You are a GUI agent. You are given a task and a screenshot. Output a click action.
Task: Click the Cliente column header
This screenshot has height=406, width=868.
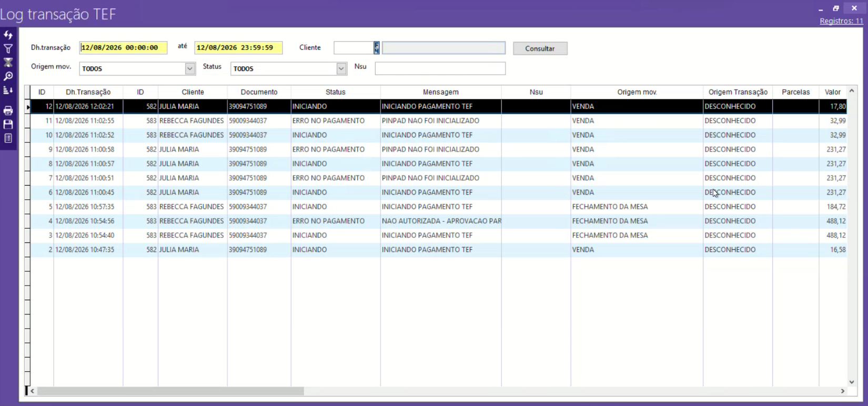point(193,92)
